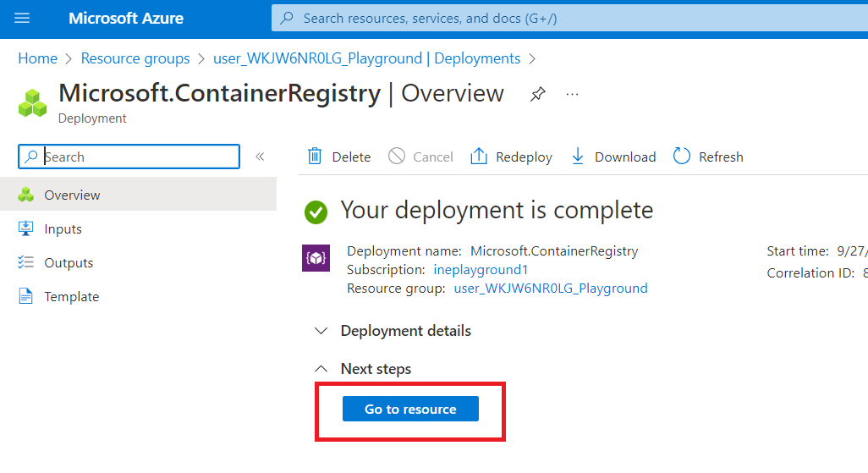
Task: Click the Container Registry cubes icon
Action: (x=33, y=102)
